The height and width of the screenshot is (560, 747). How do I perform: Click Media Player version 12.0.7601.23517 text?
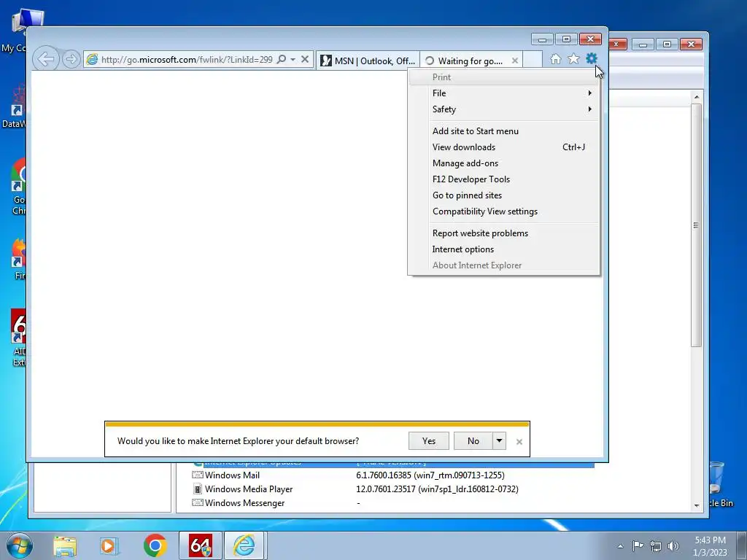[438, 489]
